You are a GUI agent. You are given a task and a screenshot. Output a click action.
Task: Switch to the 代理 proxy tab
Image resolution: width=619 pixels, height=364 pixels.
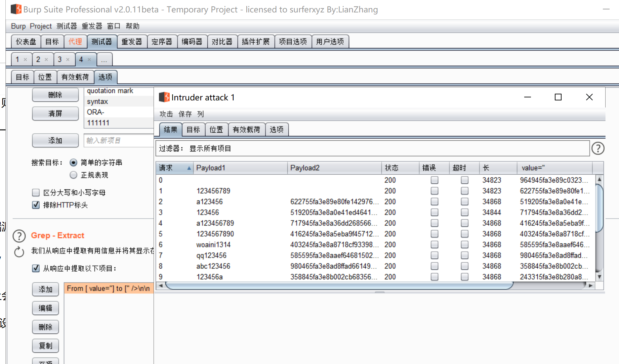pos(75,42)
